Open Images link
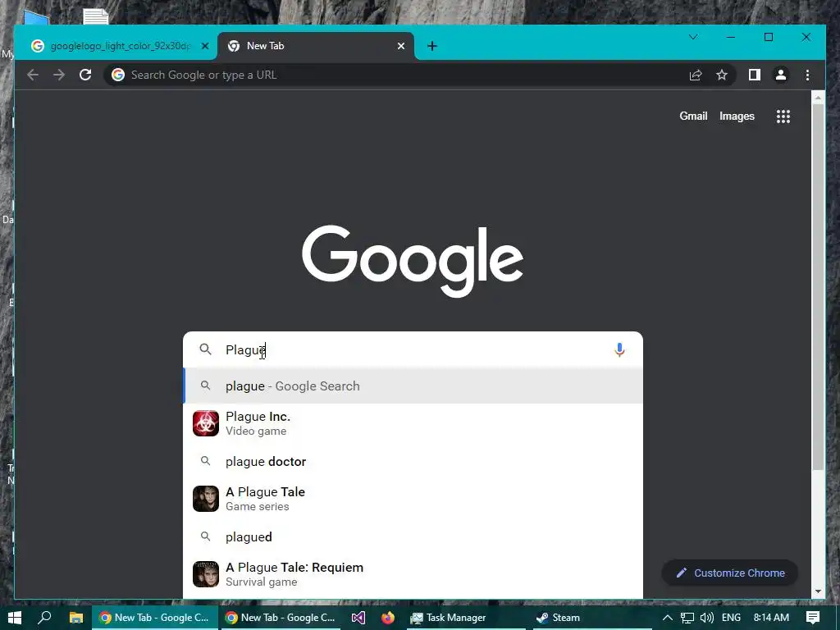This screenshot has width=840, height=630. [x=737, y=116]
